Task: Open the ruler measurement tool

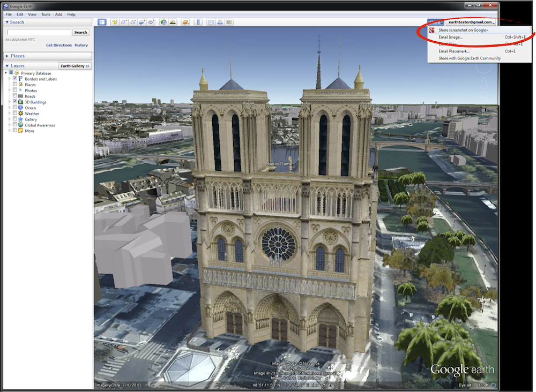Action: [x=198, y=22]
